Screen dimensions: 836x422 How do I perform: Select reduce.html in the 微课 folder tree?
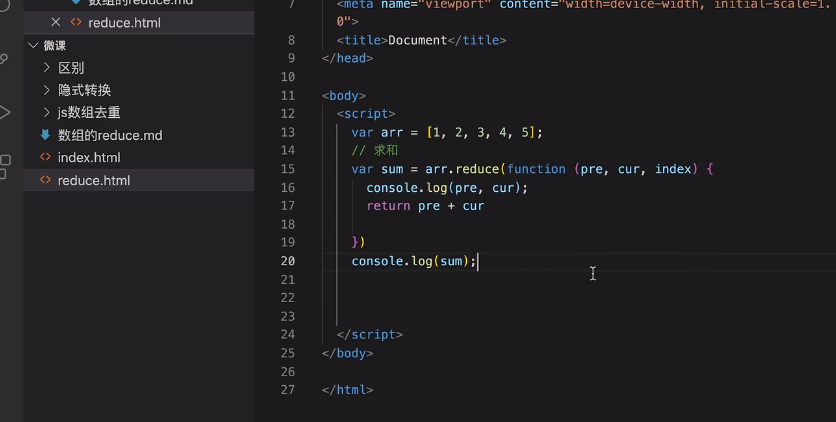139,180
